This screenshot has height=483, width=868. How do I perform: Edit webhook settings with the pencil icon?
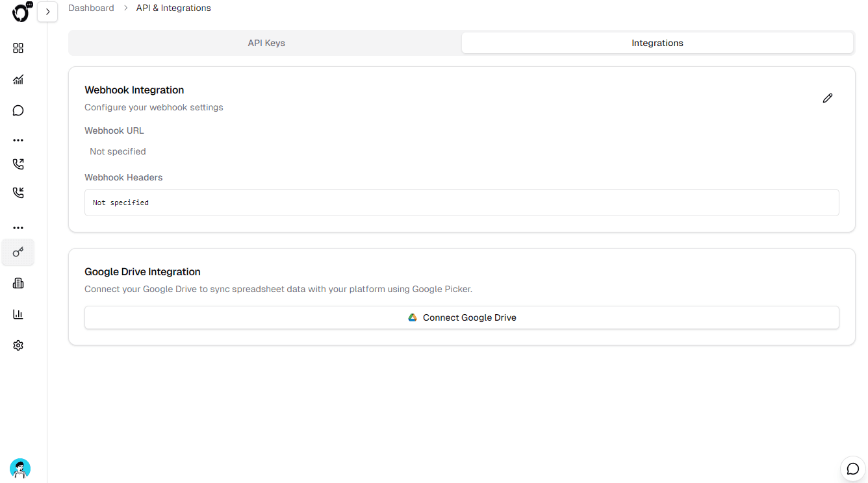coord(827,97)
